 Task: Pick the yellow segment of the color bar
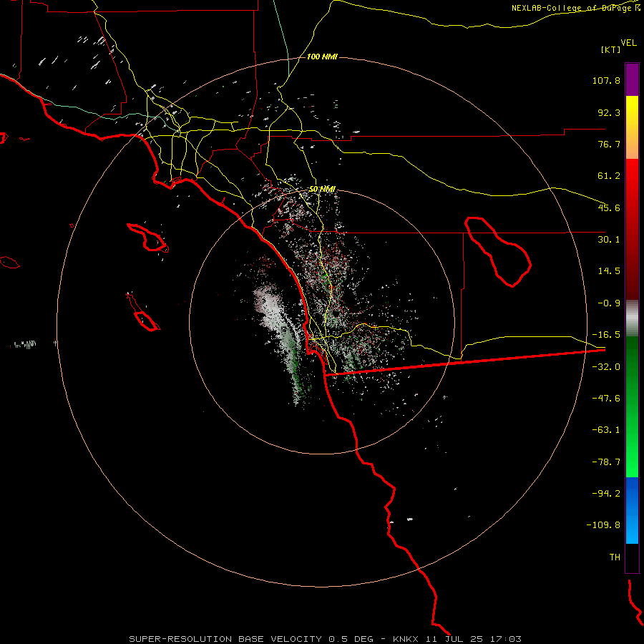click(x=632, y=127)
